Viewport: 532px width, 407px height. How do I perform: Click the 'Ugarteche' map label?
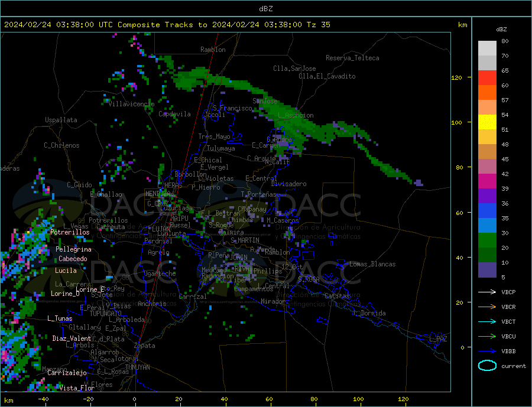[160, 273]
